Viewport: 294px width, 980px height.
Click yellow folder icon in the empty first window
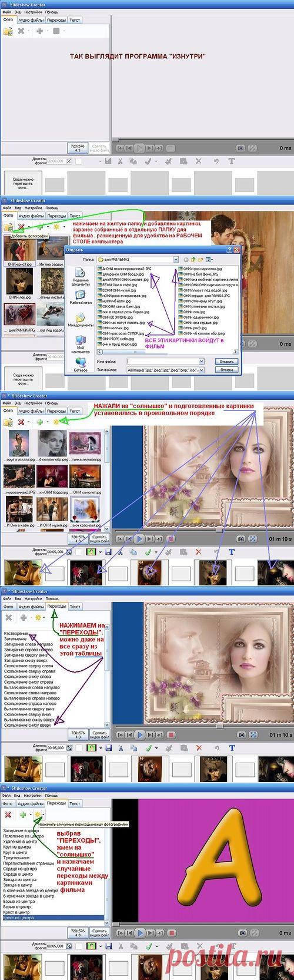point(8,31)
